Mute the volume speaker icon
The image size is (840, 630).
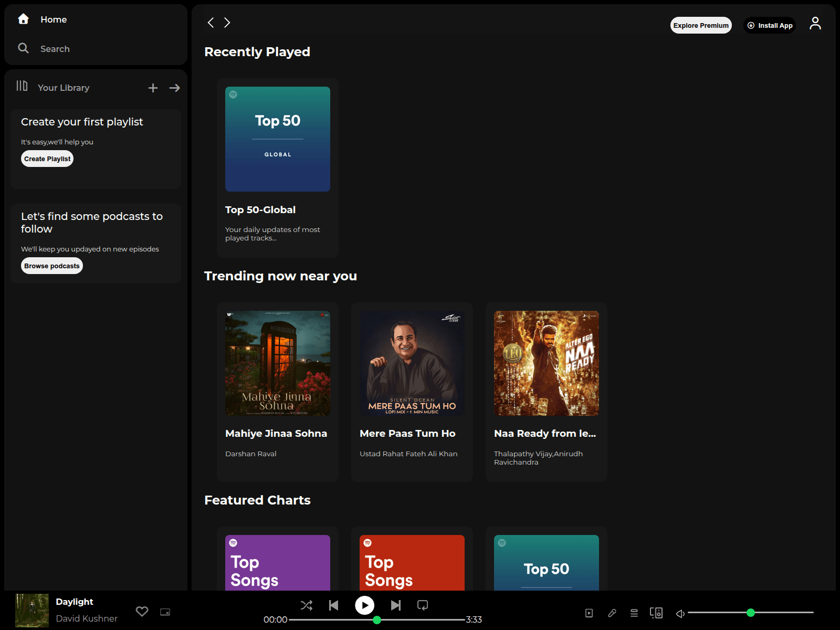click(x=680, y=613)
